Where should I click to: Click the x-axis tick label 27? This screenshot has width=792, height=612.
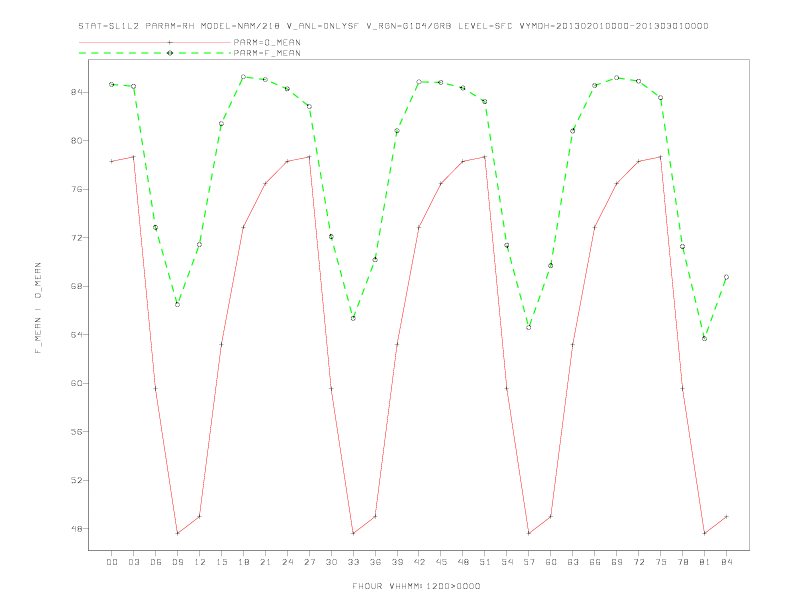(x=310, y=562)
